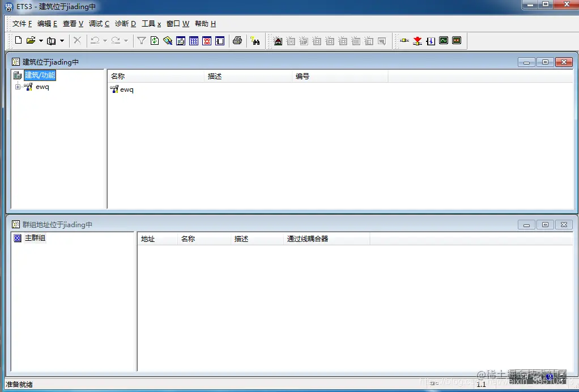
Task: Click the magnifier highlight search icon
Action: coord(168,40)
